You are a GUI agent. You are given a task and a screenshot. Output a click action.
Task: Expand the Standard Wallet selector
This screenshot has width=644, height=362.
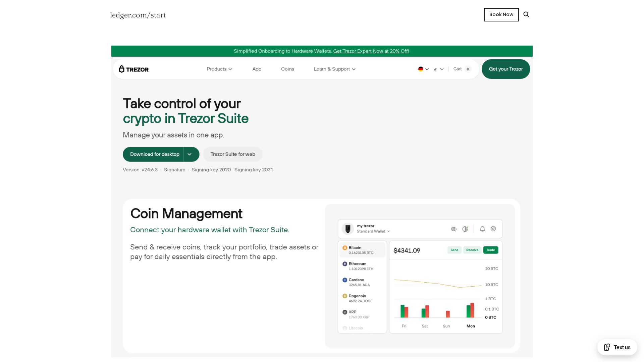pos(373,231)
